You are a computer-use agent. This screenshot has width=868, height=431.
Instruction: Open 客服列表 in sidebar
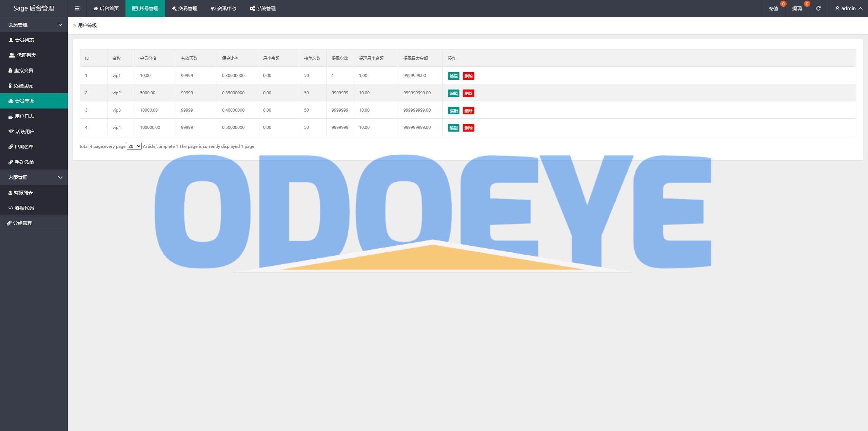coord(34,193)
